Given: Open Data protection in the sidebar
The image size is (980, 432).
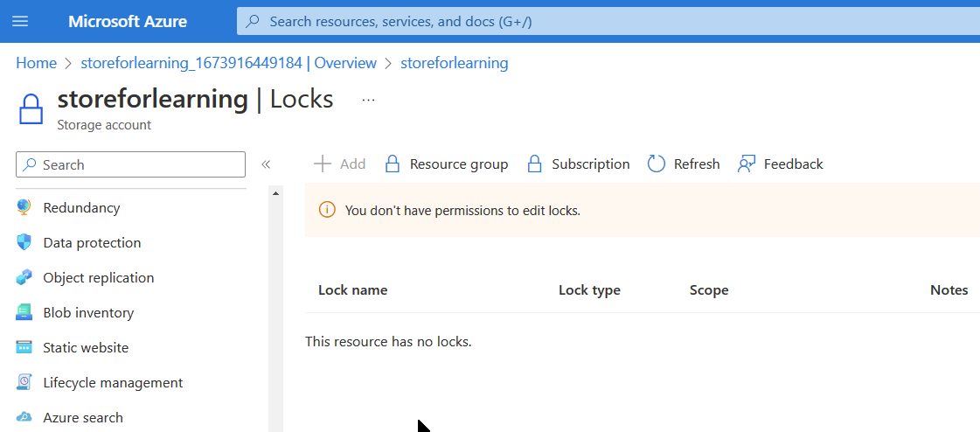Looking at the screenshot, I should click(92, 242).
